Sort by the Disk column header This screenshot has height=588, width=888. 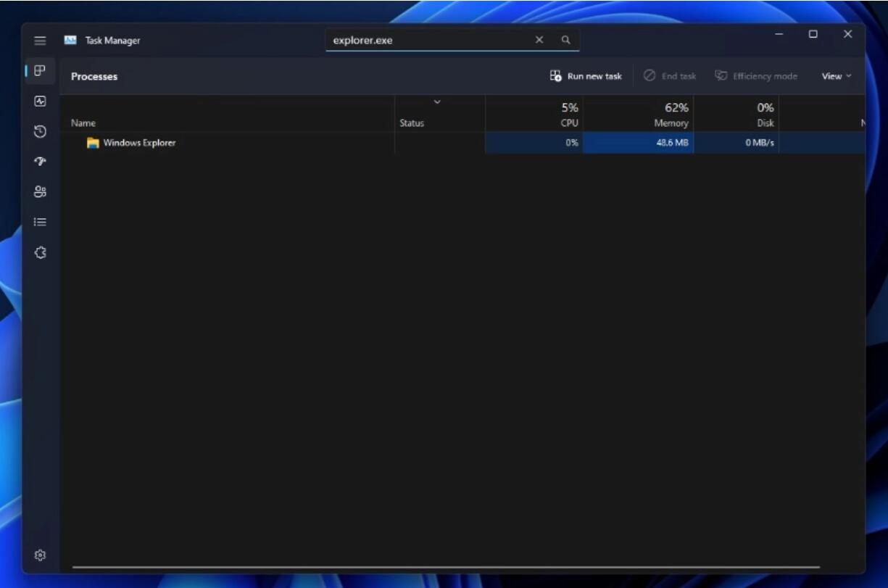[736, 115]
